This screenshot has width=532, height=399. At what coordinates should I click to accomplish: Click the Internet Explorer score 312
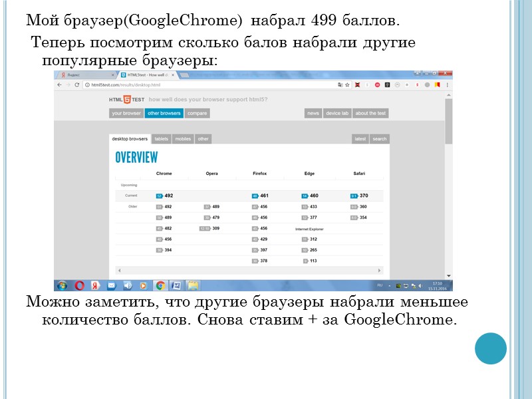coord(313,239)
